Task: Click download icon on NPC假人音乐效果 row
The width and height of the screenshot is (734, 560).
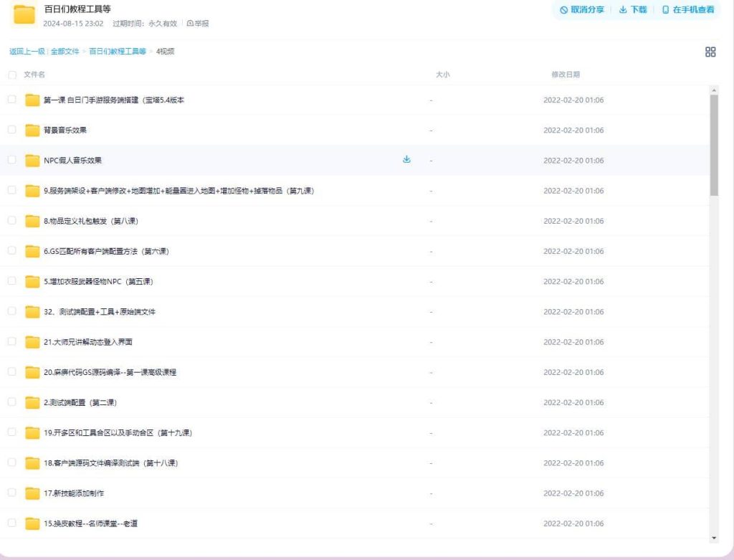Action: (406, 159)
